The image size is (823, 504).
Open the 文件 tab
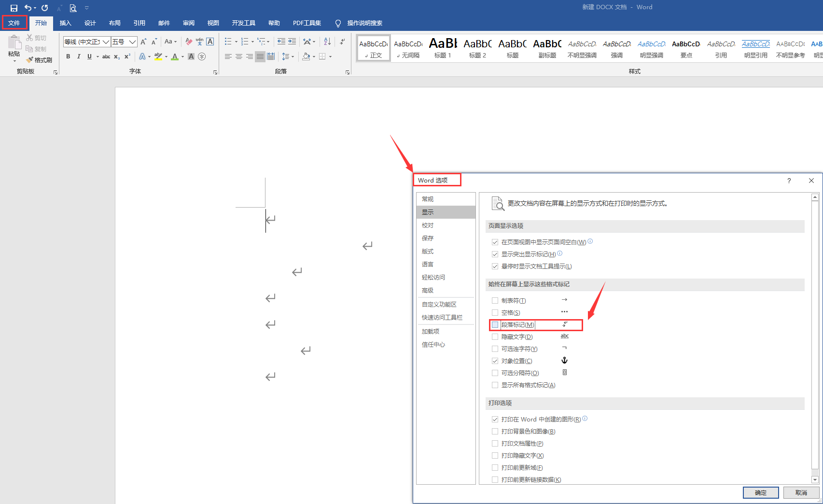click(x=14, y=23)
